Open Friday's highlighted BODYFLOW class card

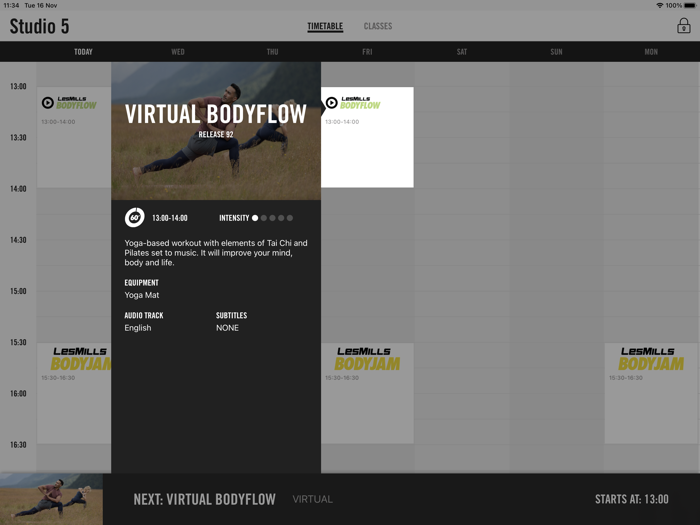pos(367,137)
